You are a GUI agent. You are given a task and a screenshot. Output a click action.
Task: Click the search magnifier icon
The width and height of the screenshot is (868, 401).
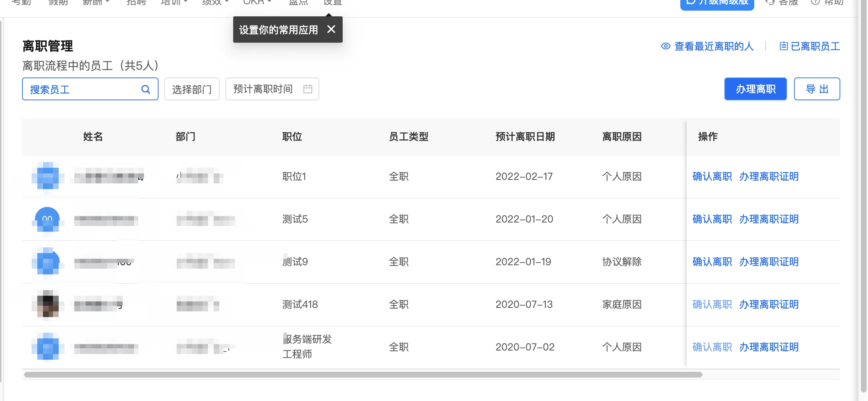coord(145,89)
